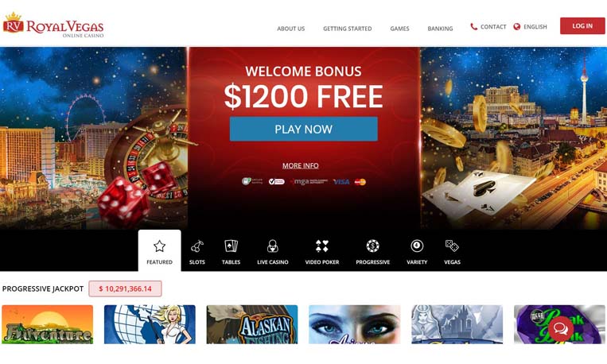Screen dimensions: 607x364
Task: Open the Games menu item
Action: tap(399, 29)
